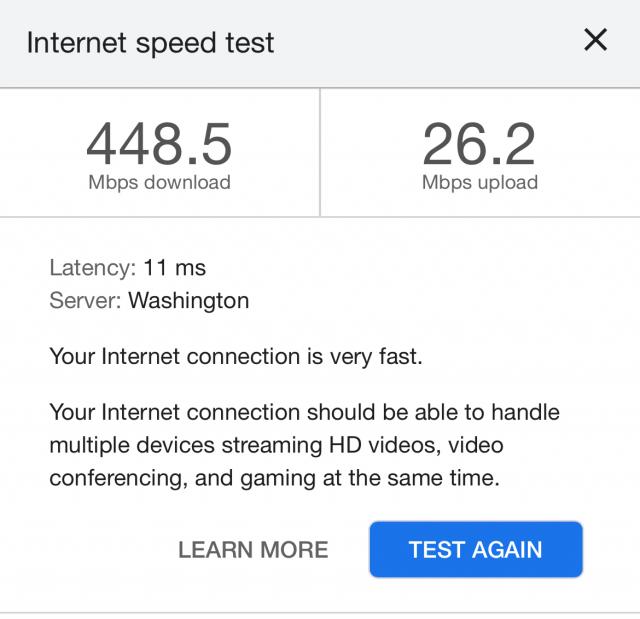This screenshot has width=640, height=619.
Task: Close the Internet speed test dialog
Action: tap(595, 40)
